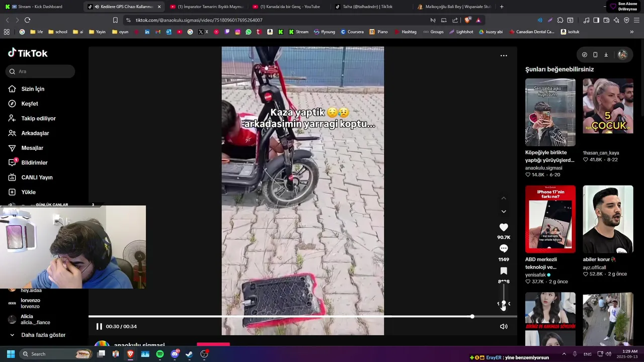Open Coursera bookmark
The image size is (644, 362).
(x=352, y=32)
